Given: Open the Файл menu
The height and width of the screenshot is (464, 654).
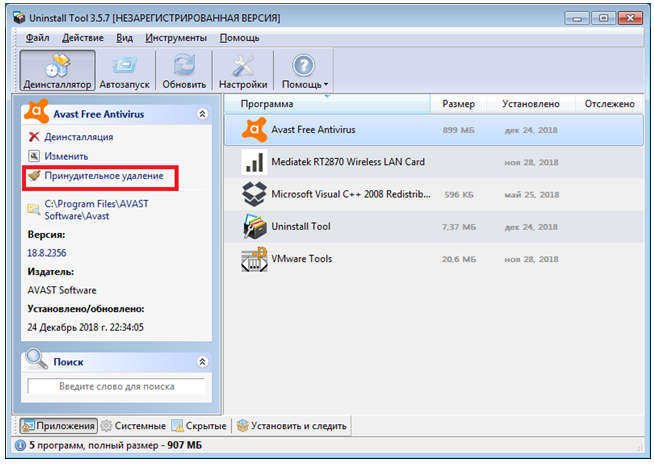Looking at the screenshot, I should coord(38,38).
